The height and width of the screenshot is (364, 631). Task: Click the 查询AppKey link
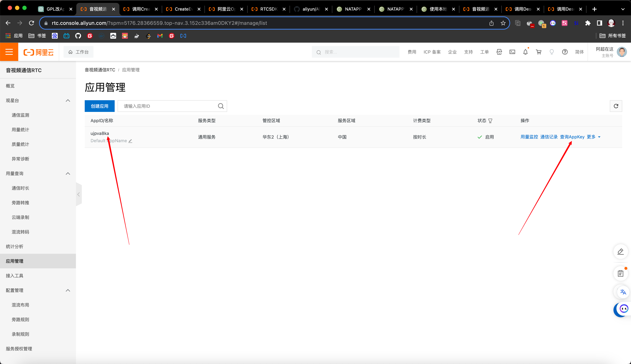pyautogui.click(x=572, y=137)
